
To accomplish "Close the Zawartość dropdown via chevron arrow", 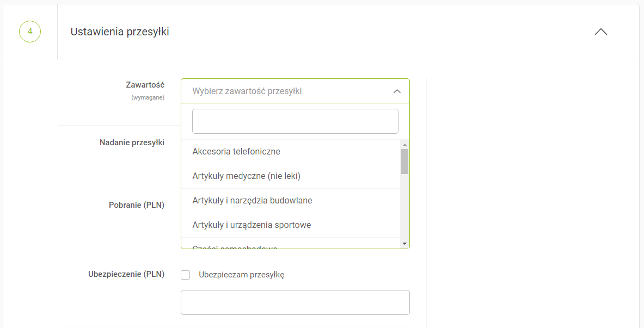I will [397, 91].
